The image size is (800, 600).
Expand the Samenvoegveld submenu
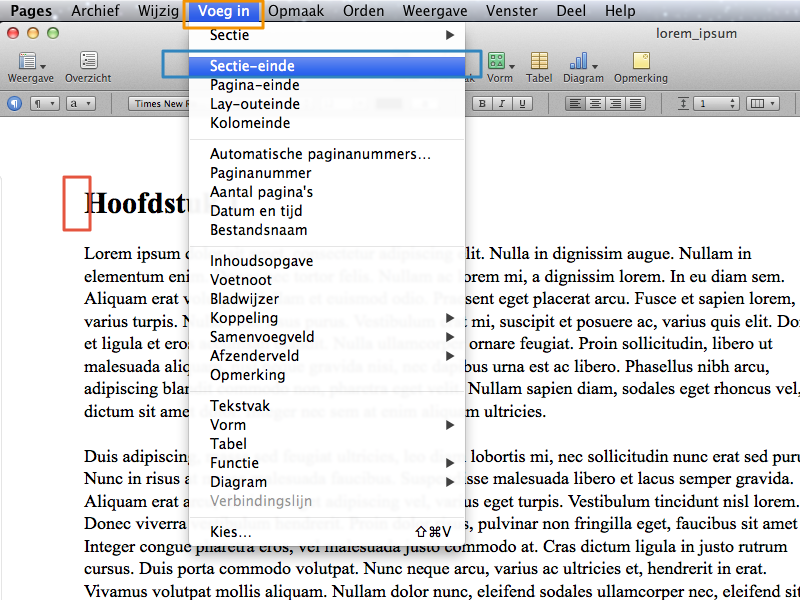pos(327,337)
